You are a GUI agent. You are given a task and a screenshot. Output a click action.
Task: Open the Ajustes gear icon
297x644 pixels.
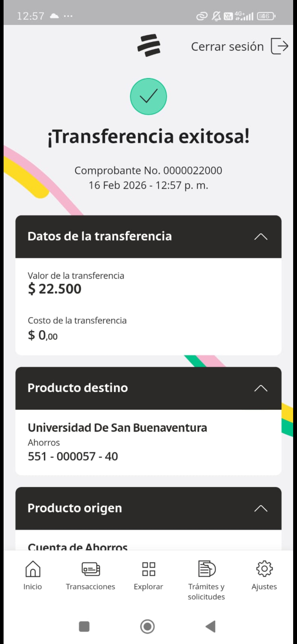coord(264,569)
